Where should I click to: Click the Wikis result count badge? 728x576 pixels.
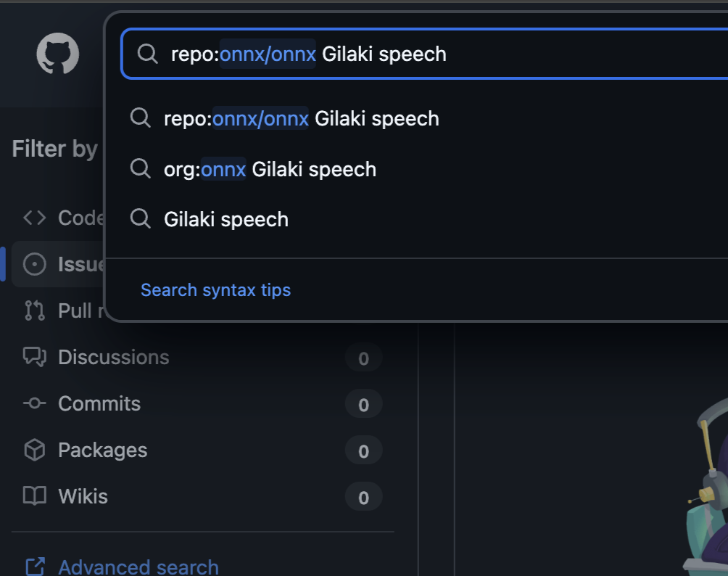363,498
